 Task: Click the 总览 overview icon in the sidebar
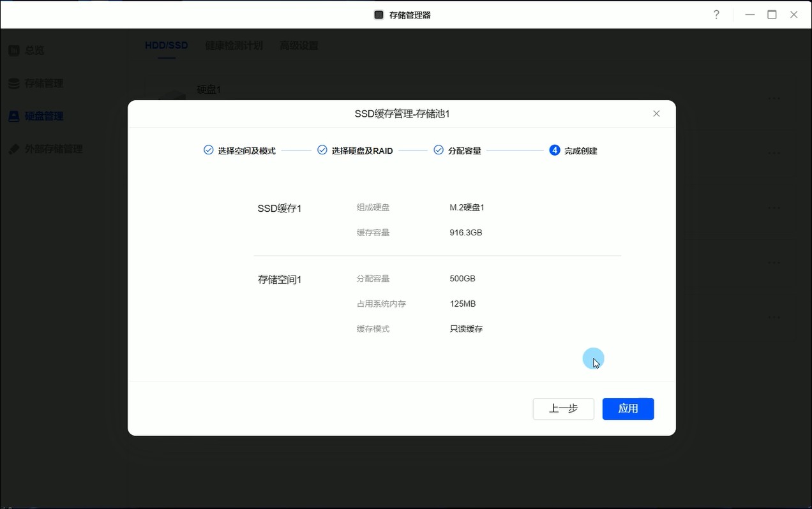[13, 50]
